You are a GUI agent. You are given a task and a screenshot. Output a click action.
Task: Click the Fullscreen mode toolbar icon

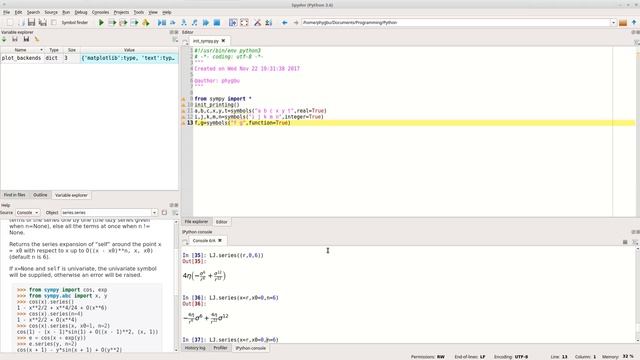click(x=244, y=23)
